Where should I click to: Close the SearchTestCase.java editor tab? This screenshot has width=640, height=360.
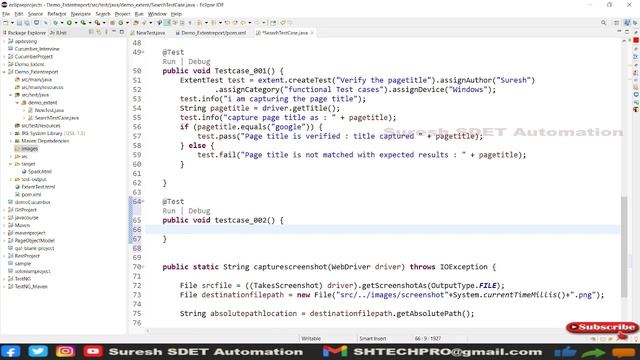[312, 33]
